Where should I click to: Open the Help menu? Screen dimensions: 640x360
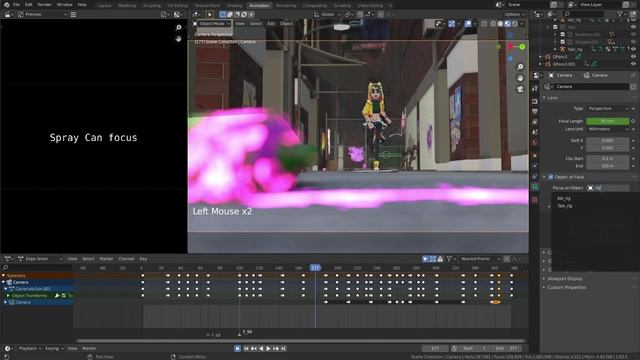coord(82,5)
